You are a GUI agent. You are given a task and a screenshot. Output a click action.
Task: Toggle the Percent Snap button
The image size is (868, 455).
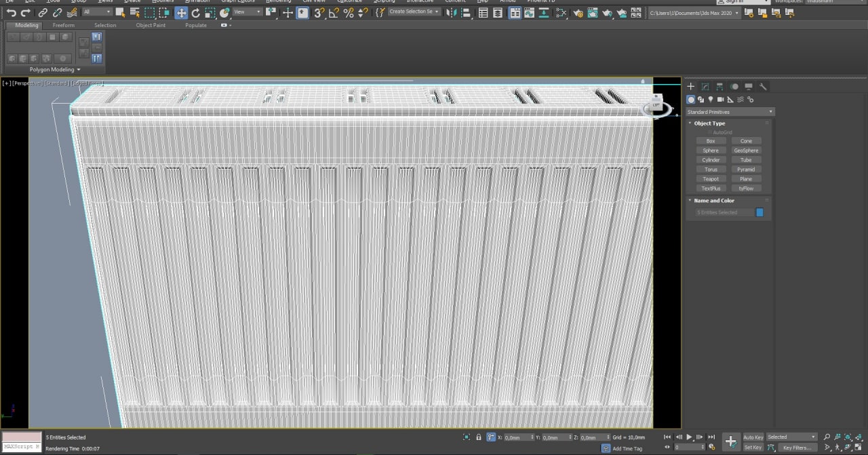point(349,12)
